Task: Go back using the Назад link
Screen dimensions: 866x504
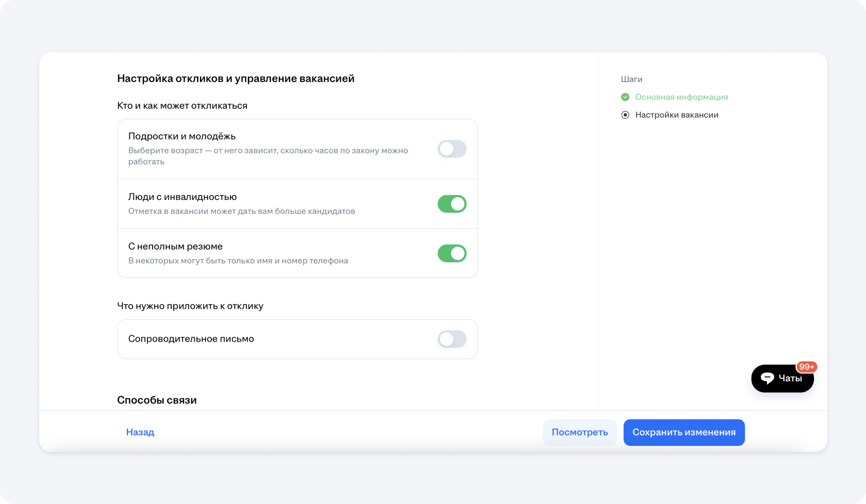Action: point(140,432)
